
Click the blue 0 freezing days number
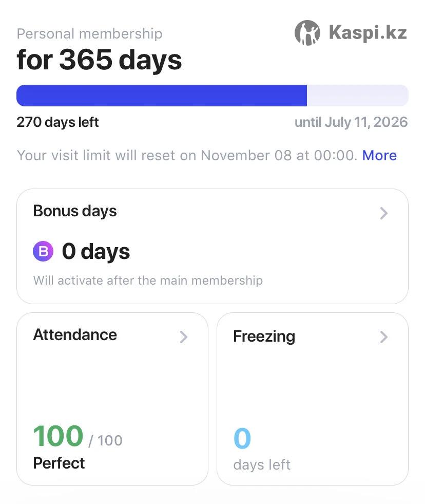point(242,438)
